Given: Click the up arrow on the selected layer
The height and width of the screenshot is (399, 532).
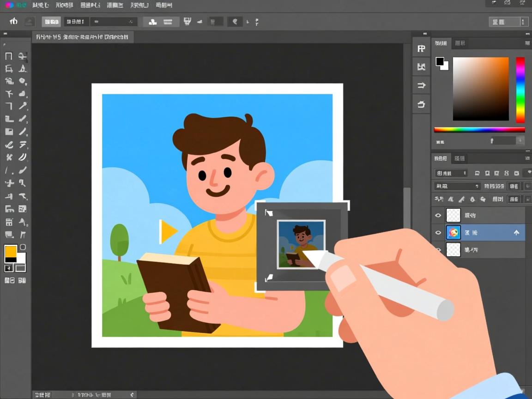Looking at the screenshot, I should point(516,233).
